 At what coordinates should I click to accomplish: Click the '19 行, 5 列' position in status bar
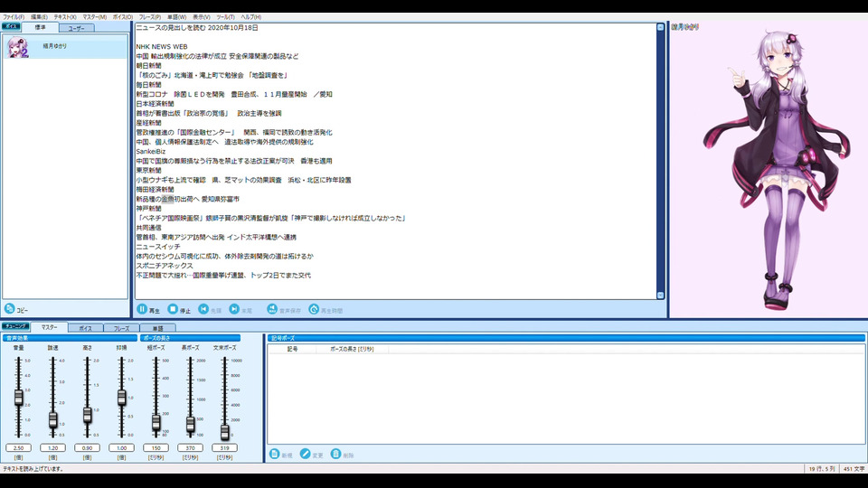[822, 469]
